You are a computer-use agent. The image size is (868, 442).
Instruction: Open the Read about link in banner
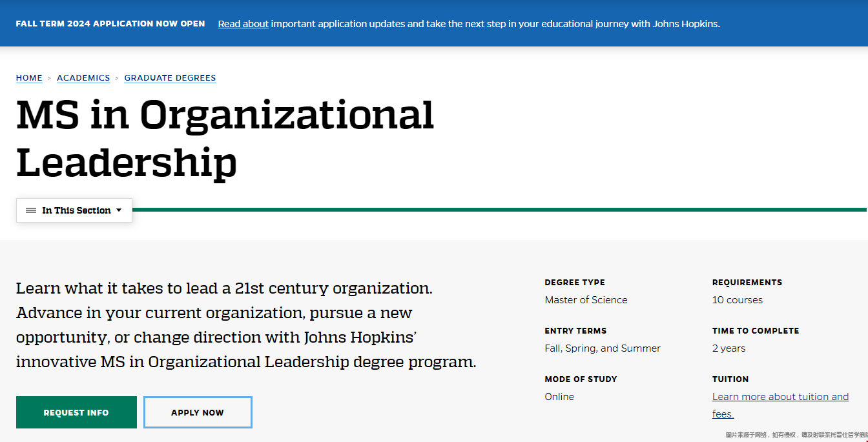(243, 24)
